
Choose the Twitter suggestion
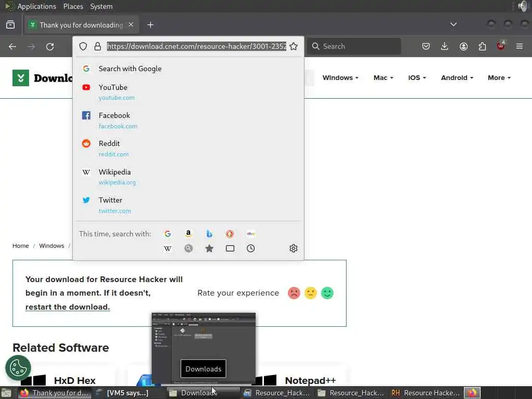pos(188,205)
